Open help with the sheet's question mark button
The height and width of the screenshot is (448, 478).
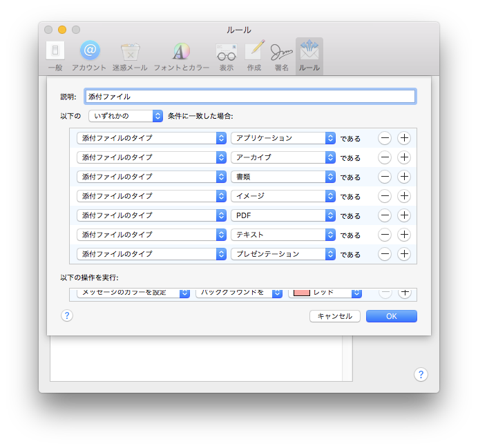tap(67, 316)
